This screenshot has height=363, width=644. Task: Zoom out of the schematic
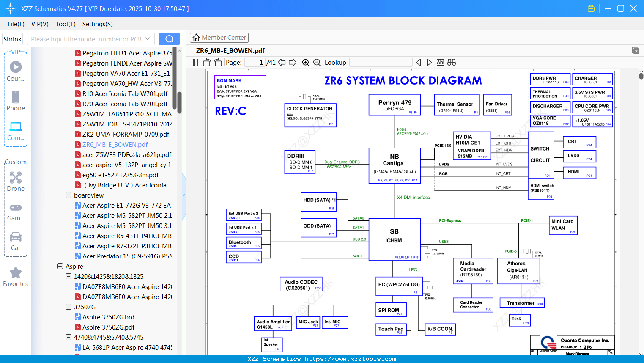317,63
